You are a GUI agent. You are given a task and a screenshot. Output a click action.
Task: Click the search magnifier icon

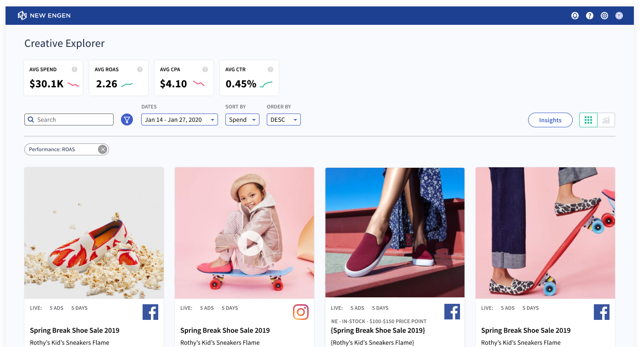[x=31, y=119]
